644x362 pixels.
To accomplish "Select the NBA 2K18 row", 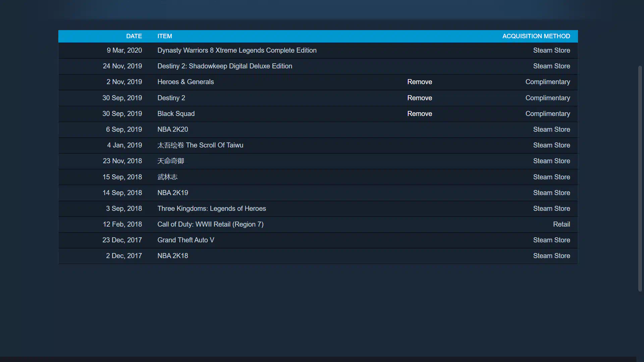I will pyautogui.click(x=173, y=256).
